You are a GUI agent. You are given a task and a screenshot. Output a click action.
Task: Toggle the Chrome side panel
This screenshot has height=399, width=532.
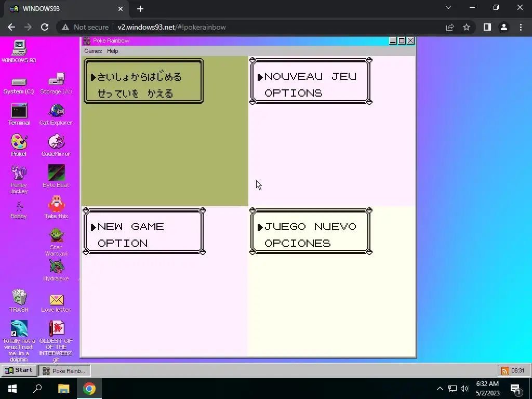pyautogui.click(x=487, y=27)
